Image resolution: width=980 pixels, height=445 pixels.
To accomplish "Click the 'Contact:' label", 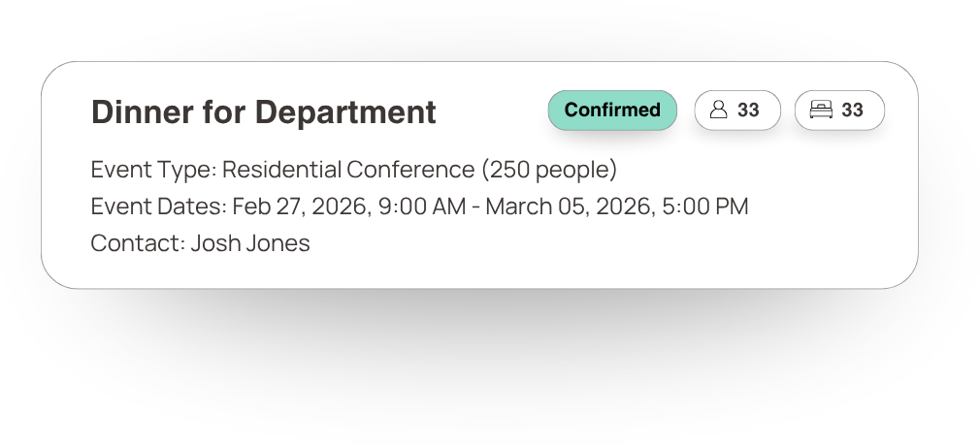I will click(x=138, y=243).
